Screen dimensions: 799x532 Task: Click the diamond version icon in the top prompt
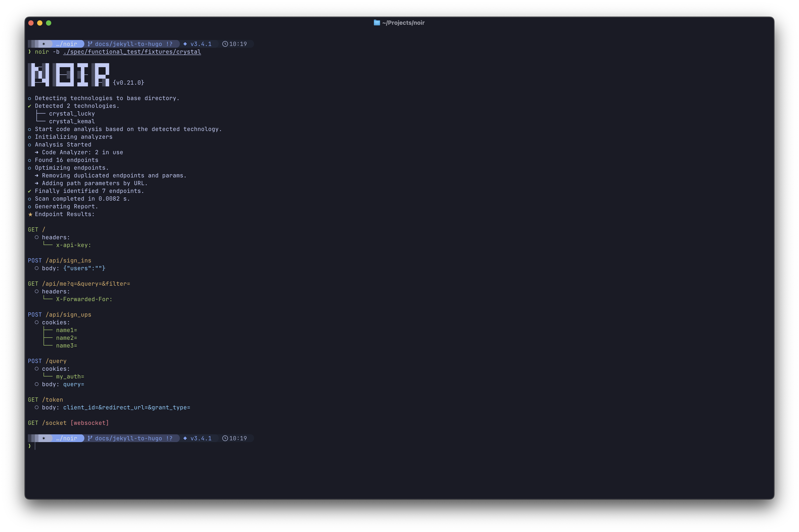[185, 44]
